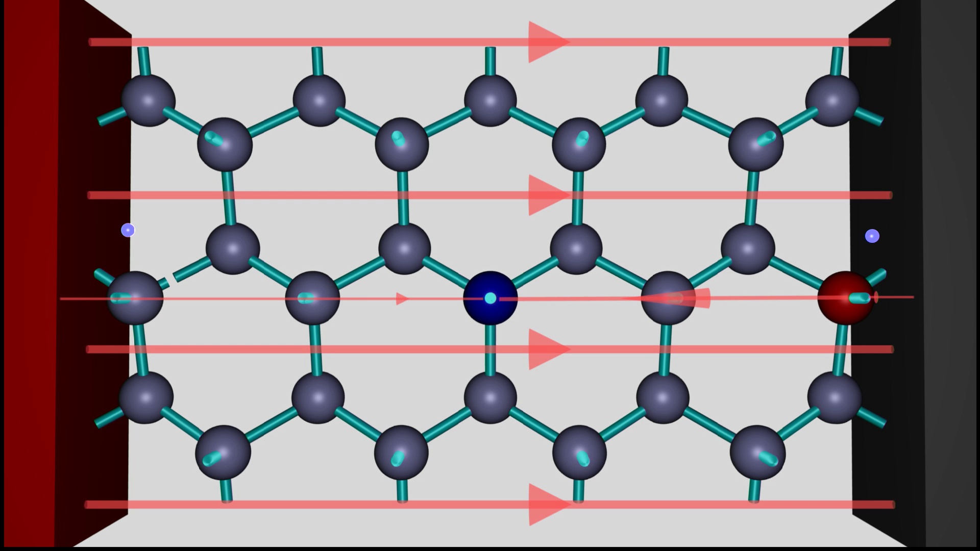
Task: Click the arrowhead on bottom red field line
Action: (x=546, y=504)
